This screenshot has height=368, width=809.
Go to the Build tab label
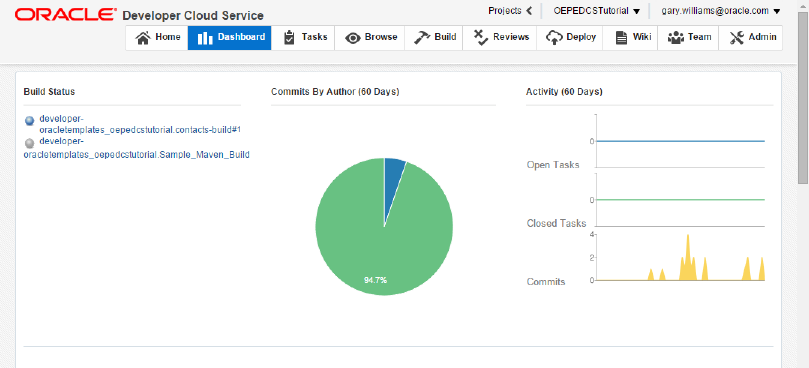[x=445, y=37]
